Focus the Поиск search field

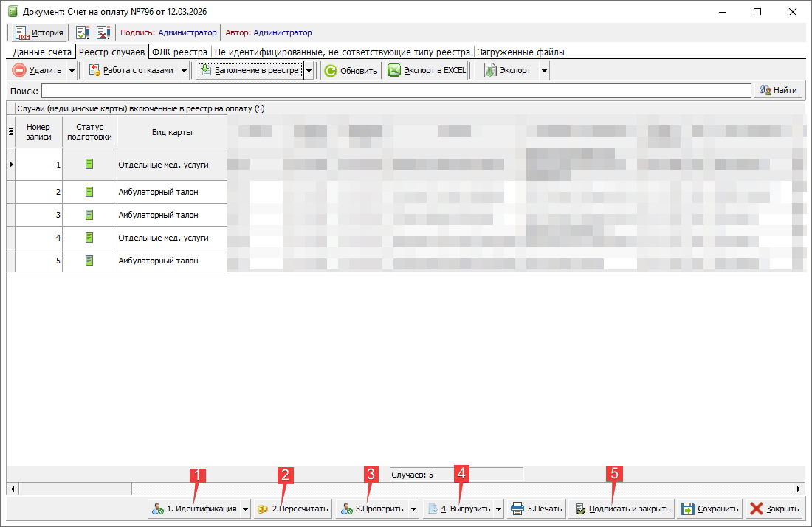click(396, 90)
